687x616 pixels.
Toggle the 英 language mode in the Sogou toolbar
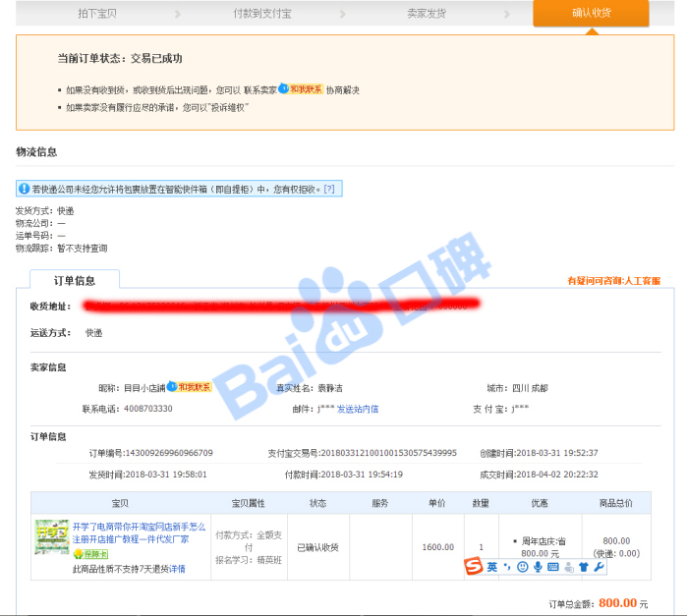pos(491,567)
